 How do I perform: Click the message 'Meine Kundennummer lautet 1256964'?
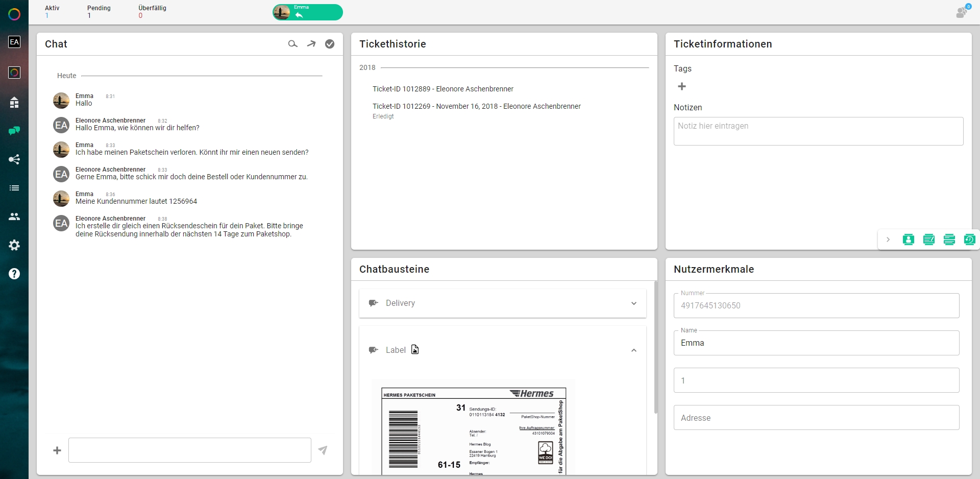136,201
